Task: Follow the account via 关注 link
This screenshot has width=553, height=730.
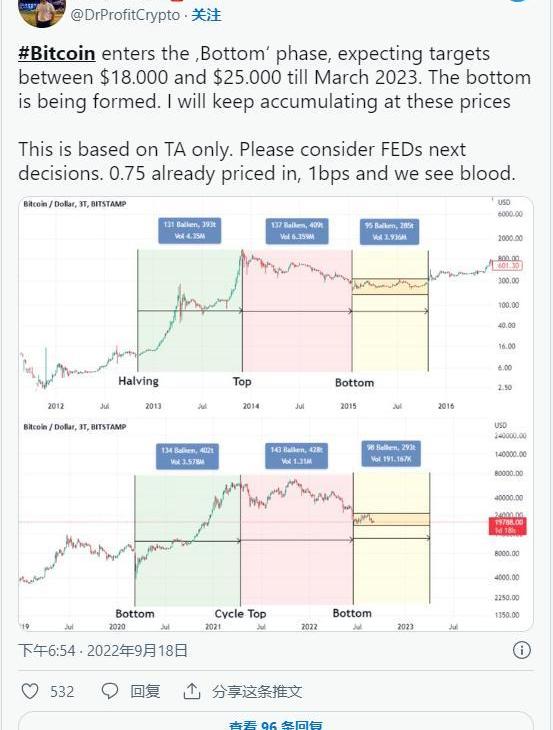Action: [x=206, y=15]
